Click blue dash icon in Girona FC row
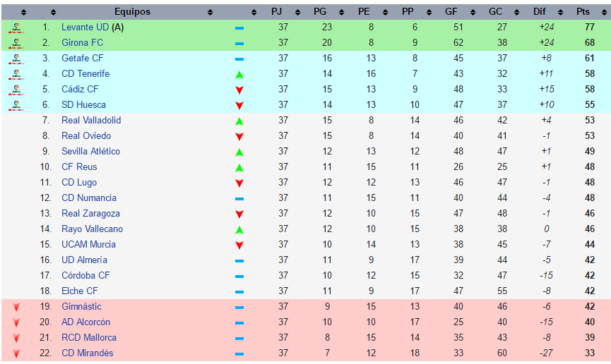 click(x=239, y=43)
